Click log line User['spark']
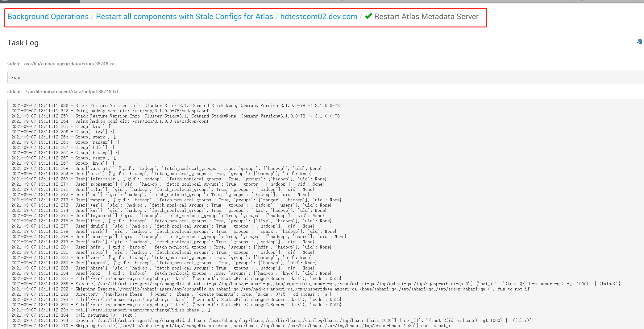Screen dimensions: 644x329 click(174, 231)
